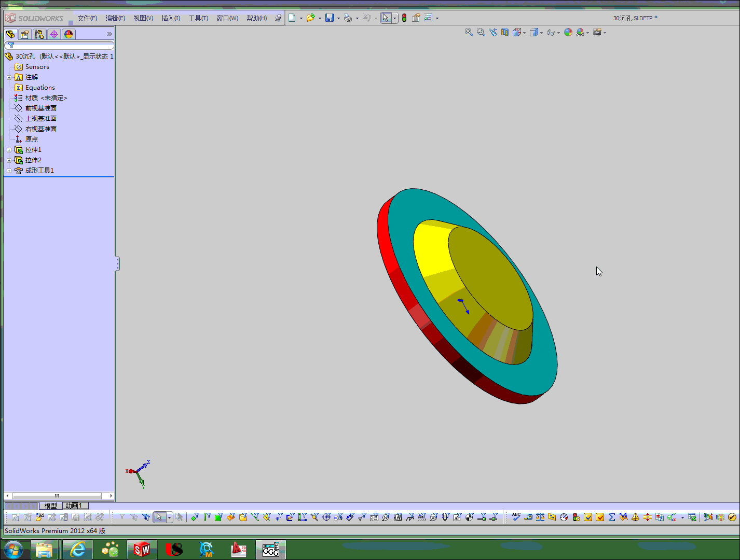Expand the 拉伸1 feature node
Viewport: 740px width, 560px height.
[x=9, y=150]
